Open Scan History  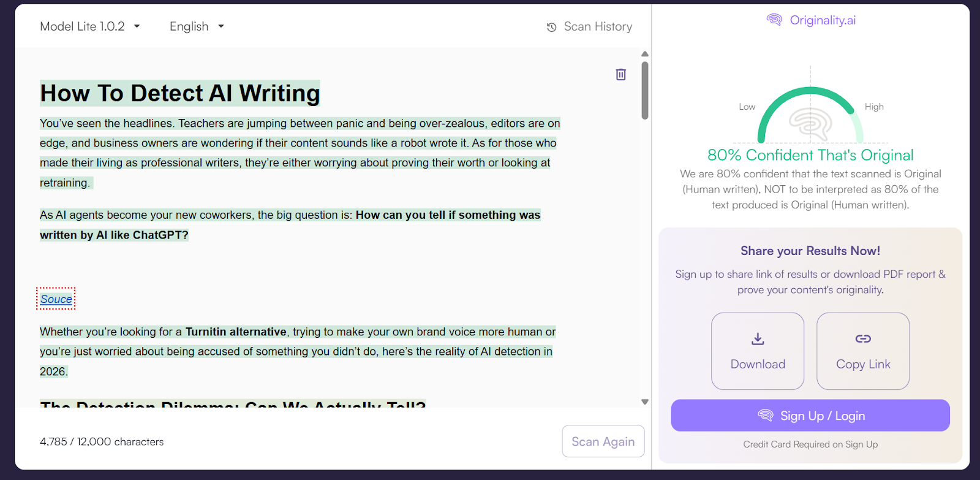click(589, 26)
